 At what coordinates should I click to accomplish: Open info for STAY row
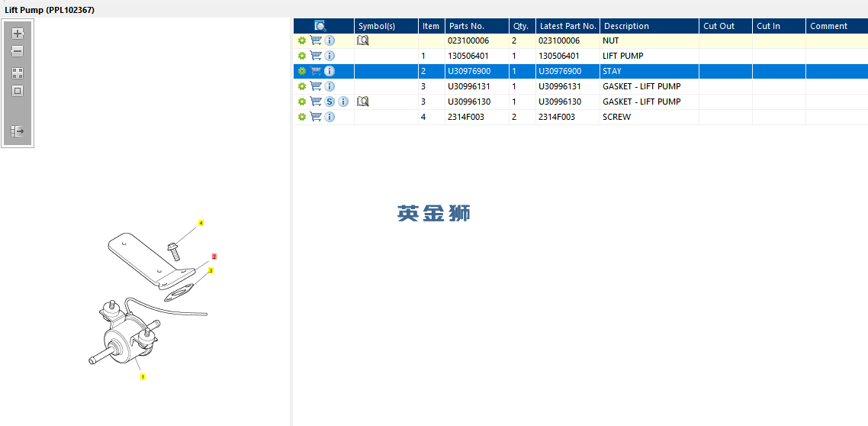pyautogui.click(x=330, y=71)
